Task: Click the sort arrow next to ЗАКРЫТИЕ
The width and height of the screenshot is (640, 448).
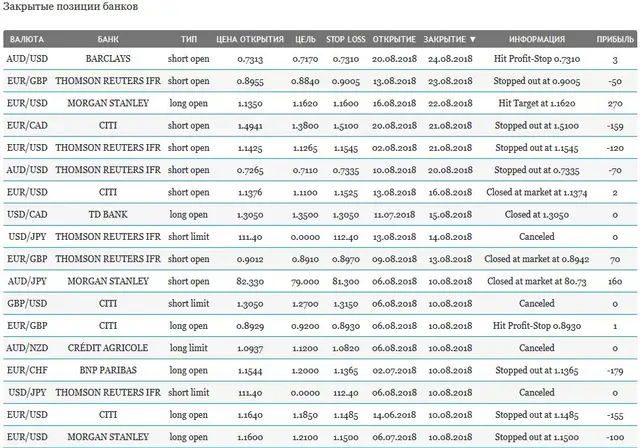Action: click(473, 40)
